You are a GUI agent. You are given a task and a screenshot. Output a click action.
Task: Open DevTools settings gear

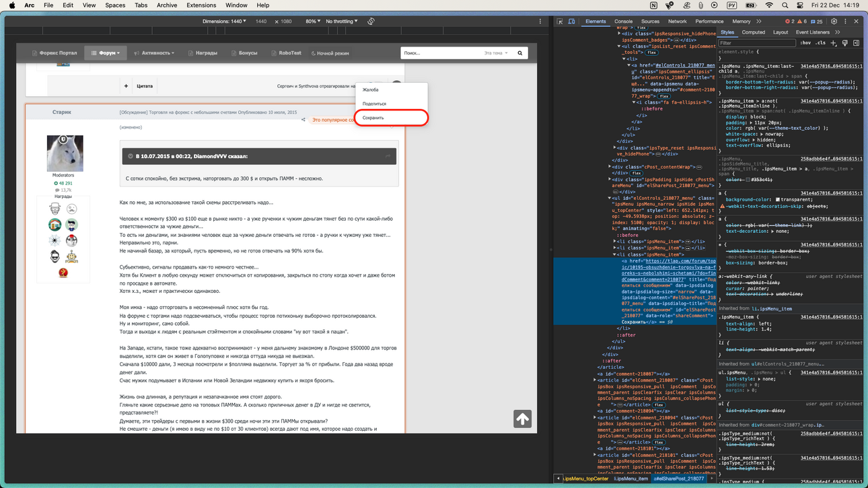834,22
